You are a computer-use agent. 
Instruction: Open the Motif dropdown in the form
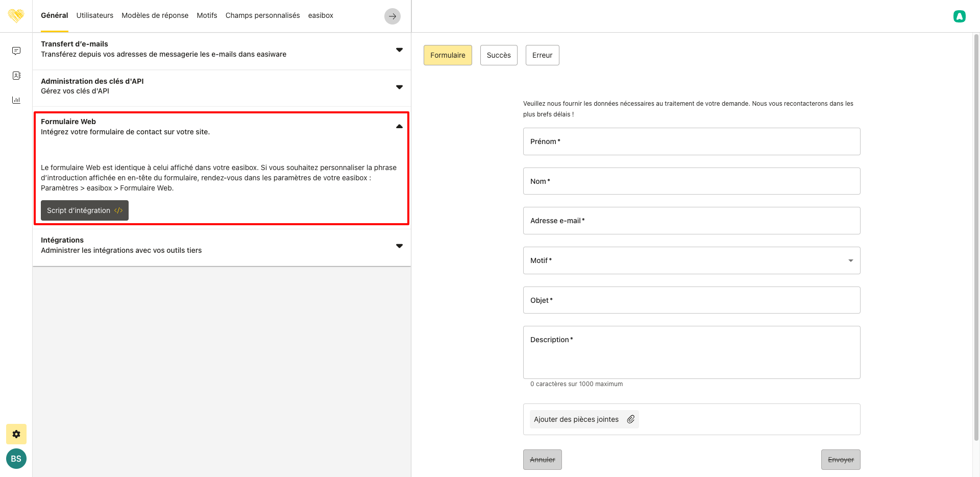[692, 260]
